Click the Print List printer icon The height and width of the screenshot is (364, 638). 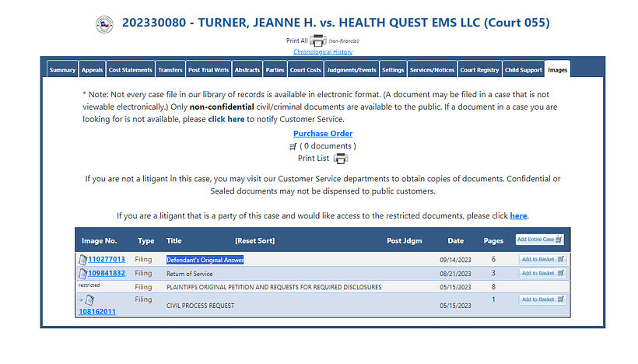(341, 159)
